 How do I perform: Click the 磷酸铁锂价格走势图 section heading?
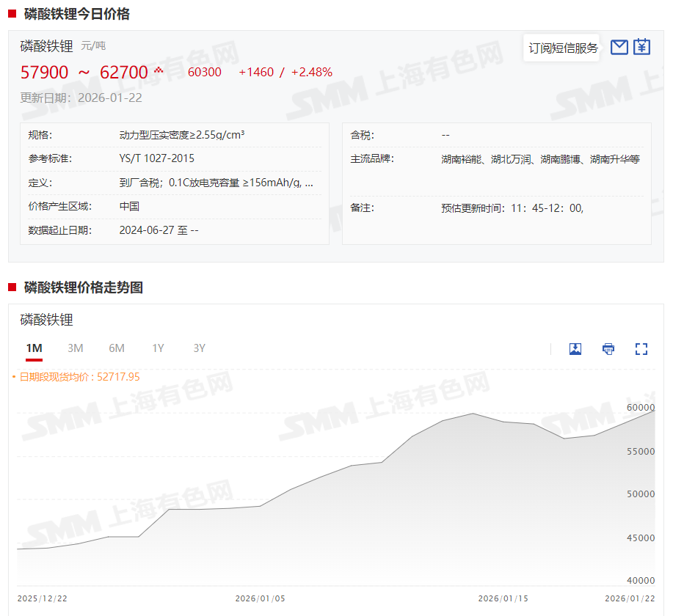83,287
